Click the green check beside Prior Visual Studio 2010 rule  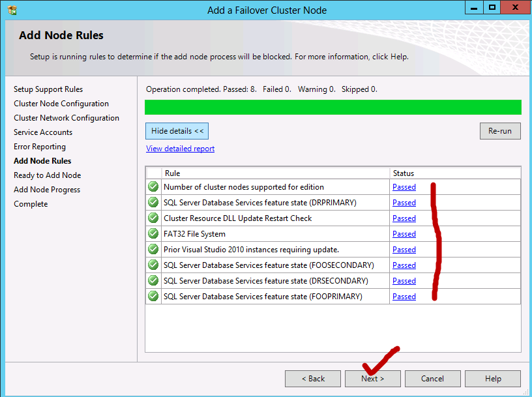pyautogui.click(x=153, y=249)
